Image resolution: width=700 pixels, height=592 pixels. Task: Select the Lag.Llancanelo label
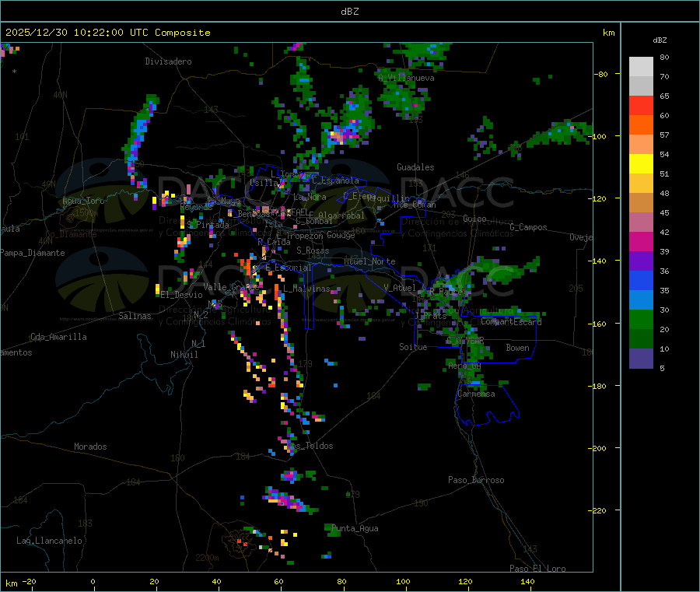(49, 541)
